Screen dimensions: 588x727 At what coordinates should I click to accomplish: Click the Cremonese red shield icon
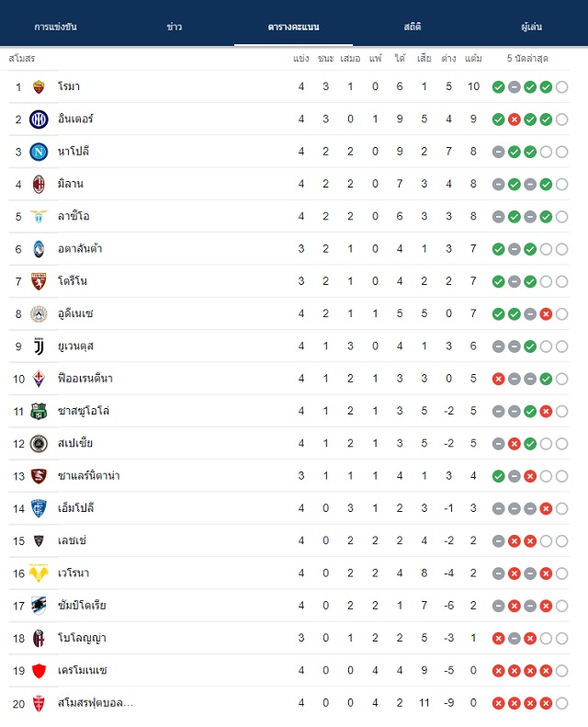click(39, 671)
